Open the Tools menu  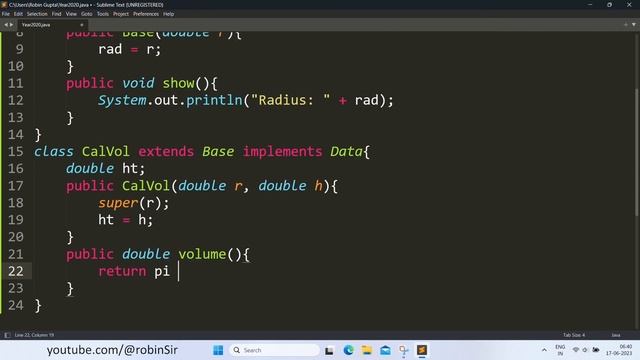(103, 14)
